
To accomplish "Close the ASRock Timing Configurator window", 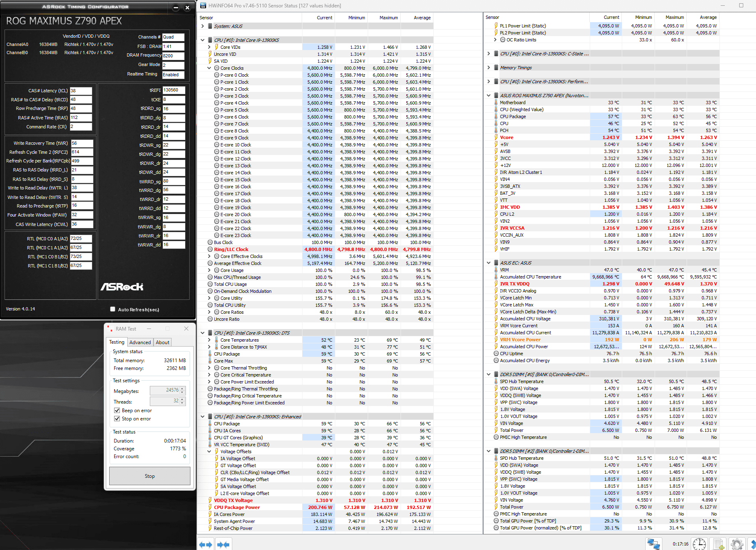I will (187, 7).
